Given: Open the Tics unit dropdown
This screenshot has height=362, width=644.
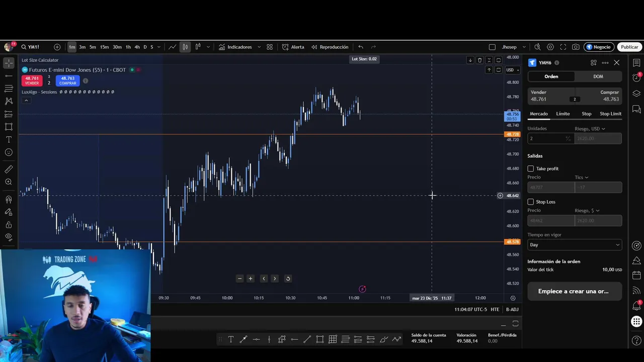Looking at the screenshot, I should (x=582, y=177).
